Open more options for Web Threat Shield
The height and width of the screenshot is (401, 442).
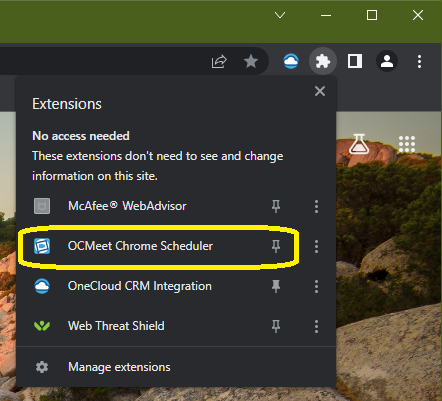click(x=316, y=326)
